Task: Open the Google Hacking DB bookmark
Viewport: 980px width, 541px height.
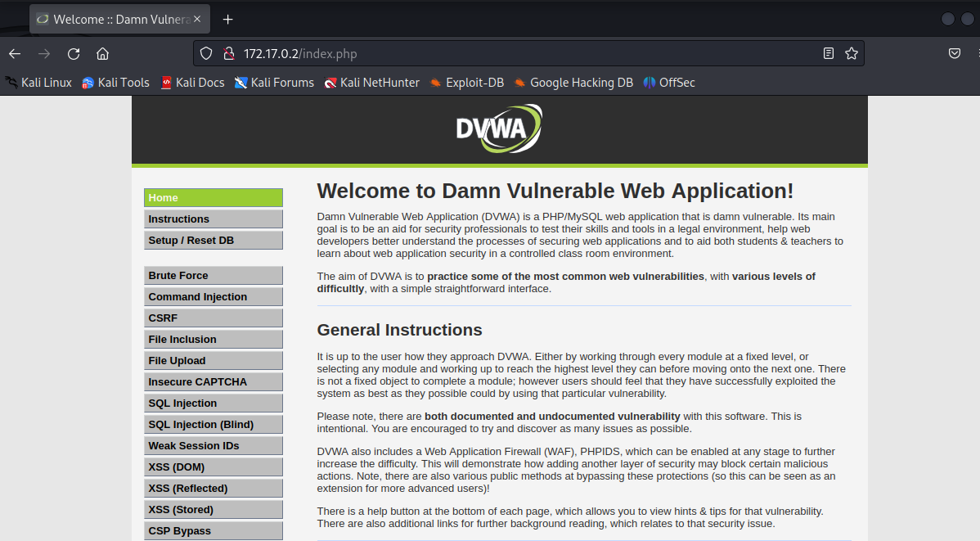Action: [573, 83]
